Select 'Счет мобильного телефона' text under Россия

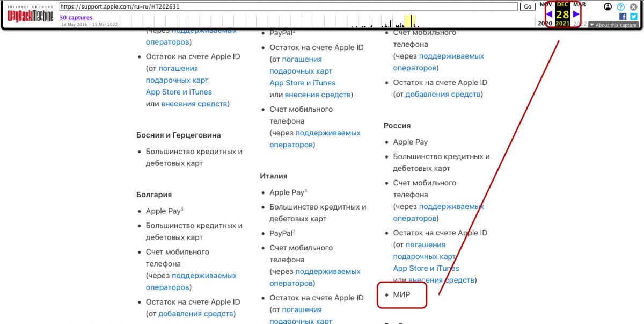click(x=425, y=189)
